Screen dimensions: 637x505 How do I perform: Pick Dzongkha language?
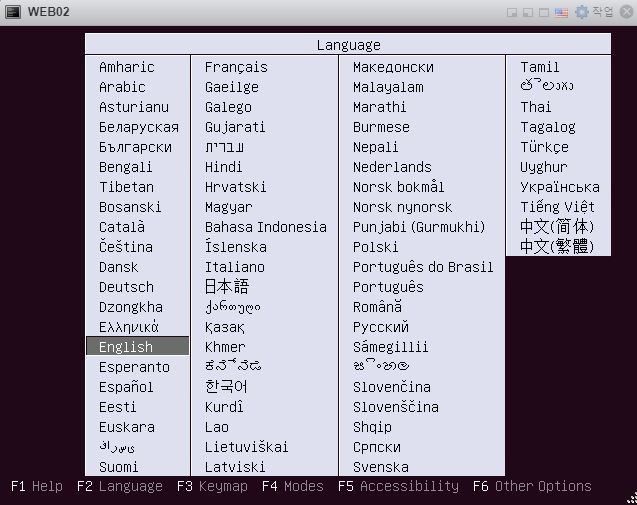tap(131, 307)
